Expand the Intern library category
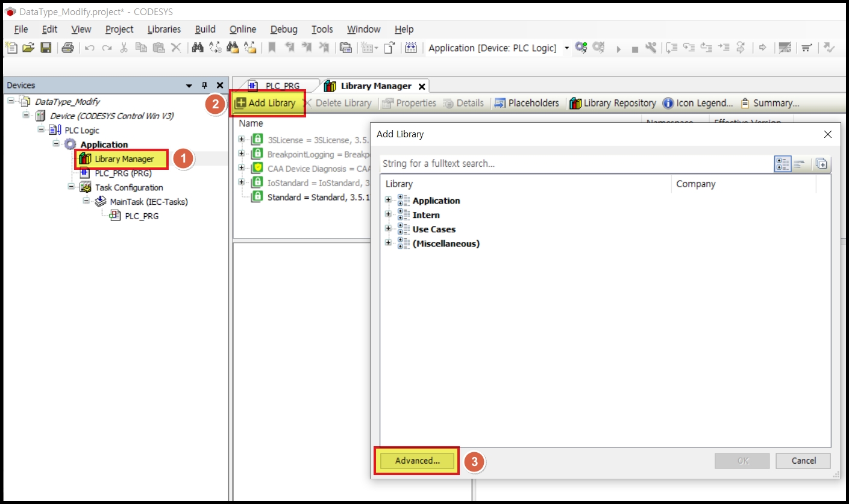The width and height of the screenshot is (849, 504). click(x=389, y=214)
